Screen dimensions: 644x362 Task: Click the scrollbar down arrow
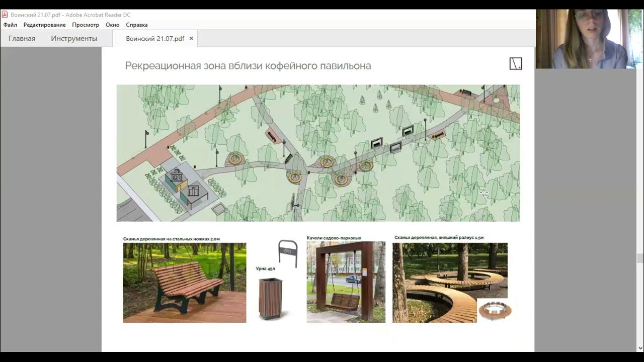[x=640, y=348]
